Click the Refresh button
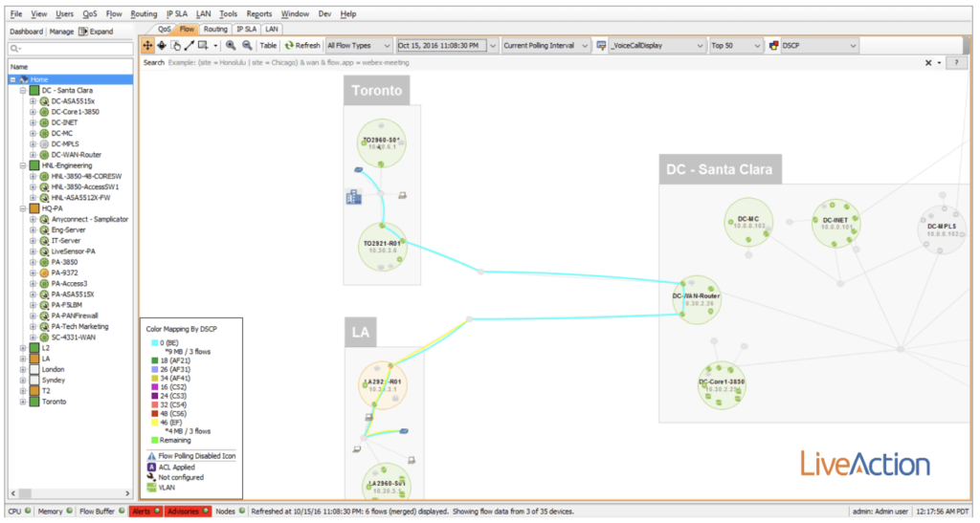The width and height of the screenshot is (980, 523). click(x=301, y=45)
